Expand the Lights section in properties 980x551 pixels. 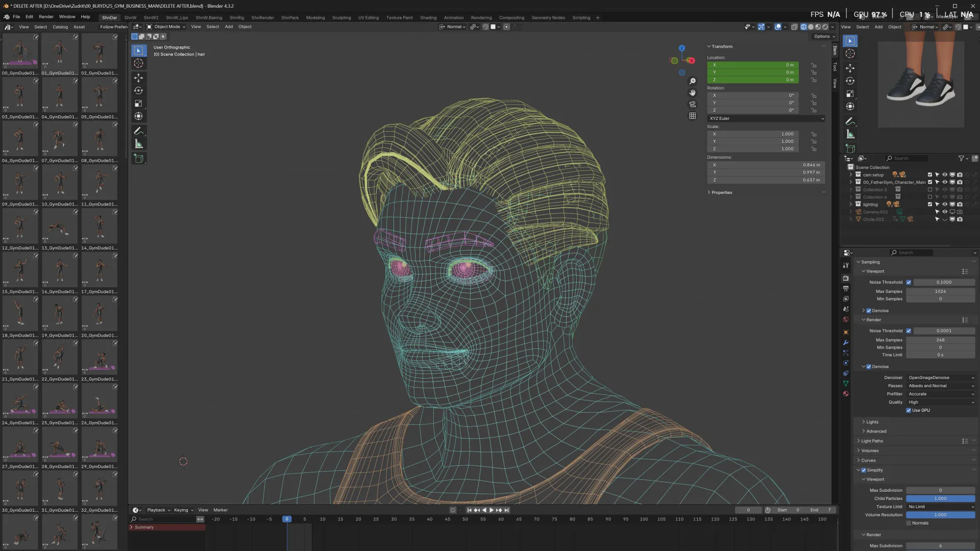[x=871, y=422]
